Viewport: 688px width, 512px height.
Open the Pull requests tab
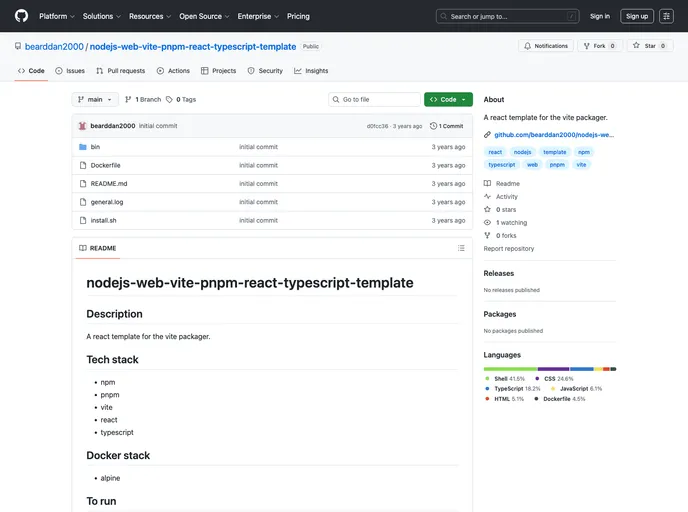coord(120,71)
